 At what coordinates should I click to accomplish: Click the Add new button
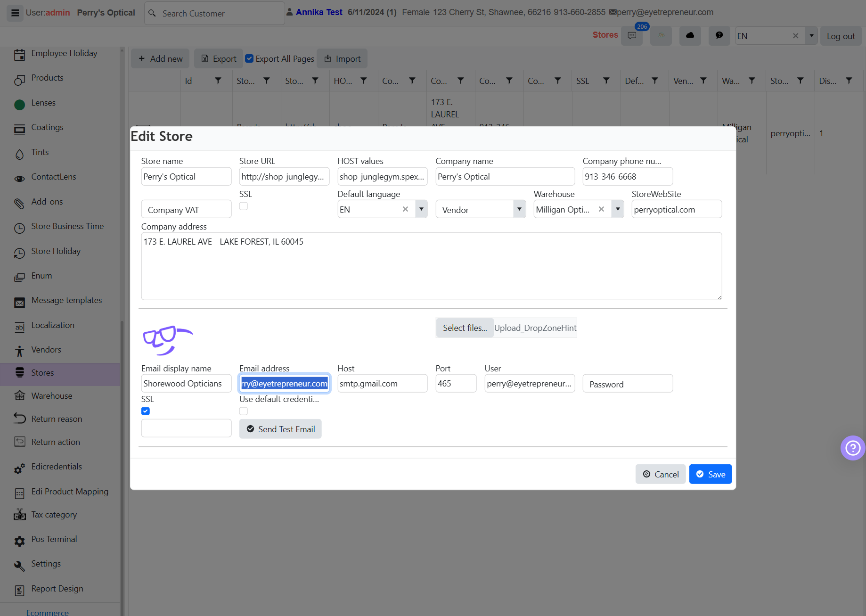click(x=160, y=58)
